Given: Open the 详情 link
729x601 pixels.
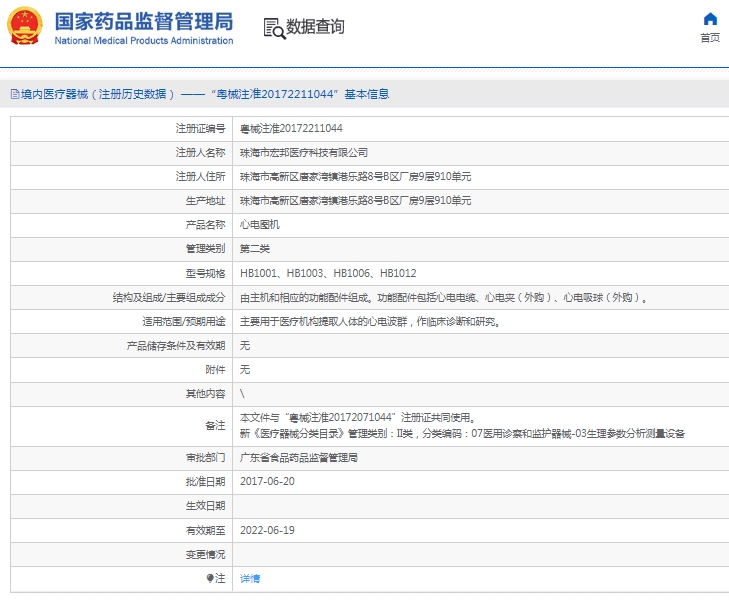Looking at the screenshot, I should click(250, 578).
